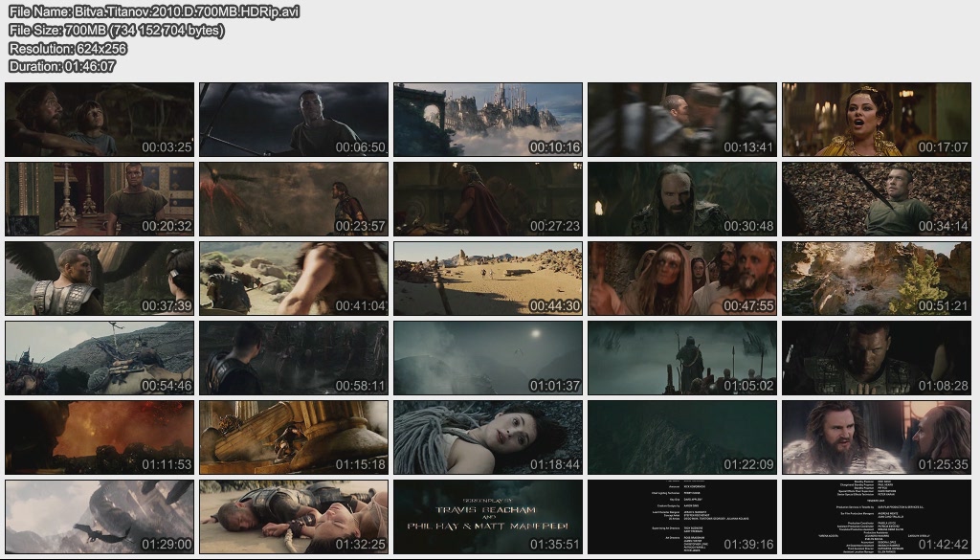The height and width of the screenshot is (560, 980).
Task: Select the scrolling credits thumbnail at 01:39:16
Action: 682,517
